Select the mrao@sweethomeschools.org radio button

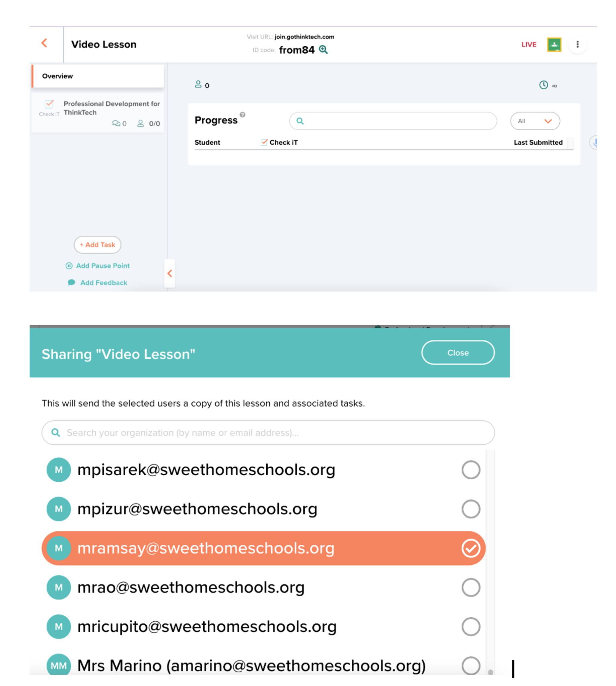(x=471, y=587)
